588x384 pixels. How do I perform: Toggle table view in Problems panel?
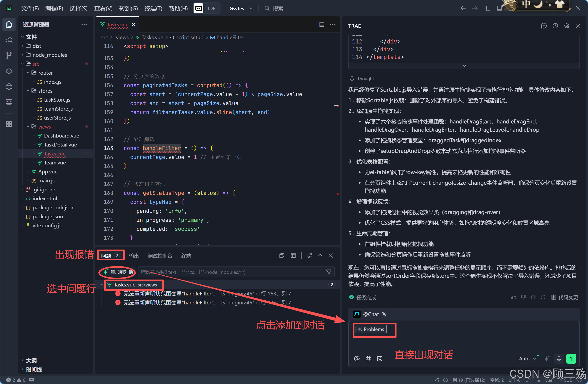coord(293,256)
